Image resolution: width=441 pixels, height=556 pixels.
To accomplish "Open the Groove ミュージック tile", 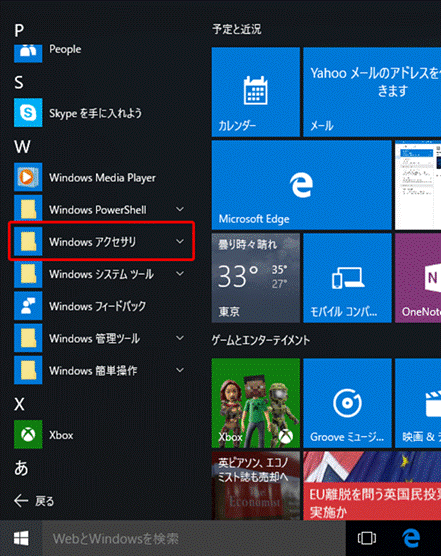I will tap(347, 403).
